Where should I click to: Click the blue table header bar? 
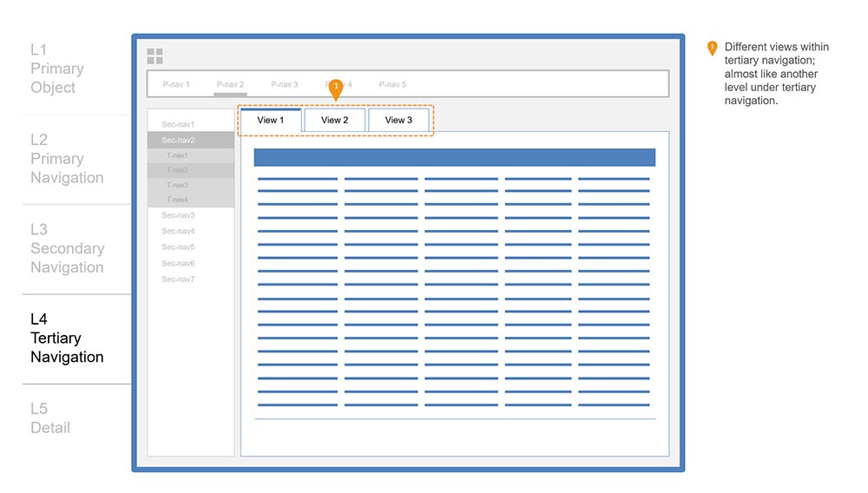[454, 157]
